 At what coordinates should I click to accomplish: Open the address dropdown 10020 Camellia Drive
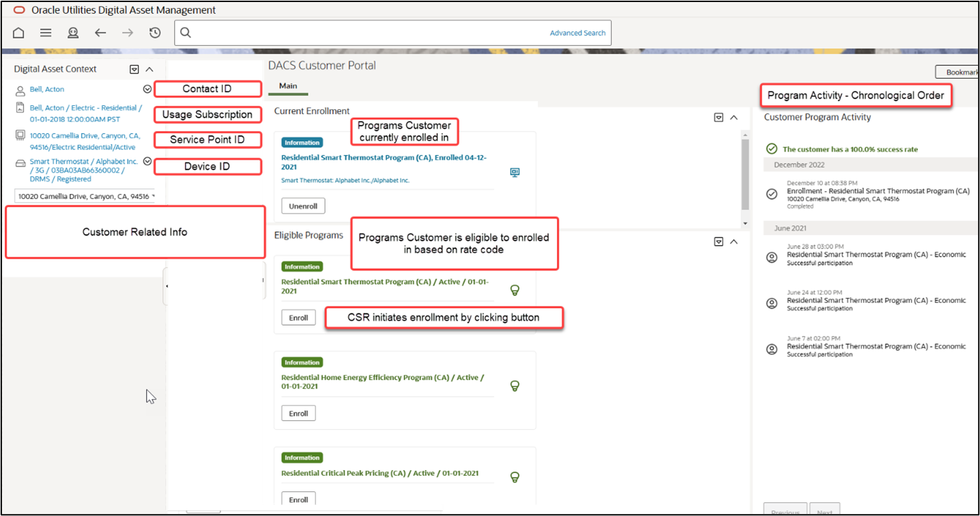pyautogui.click(x=85, y=197)
